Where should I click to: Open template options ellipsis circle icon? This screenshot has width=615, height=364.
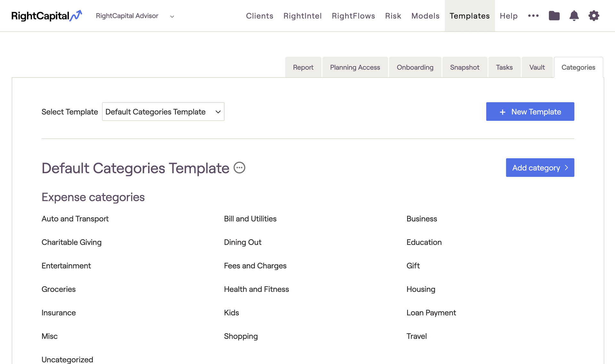pos(239,168)
